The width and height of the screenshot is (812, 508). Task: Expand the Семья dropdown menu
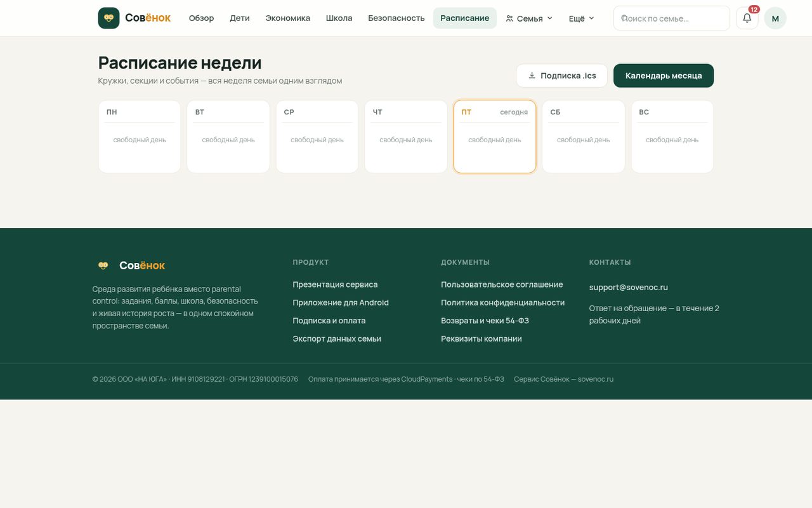coord(529,18)
